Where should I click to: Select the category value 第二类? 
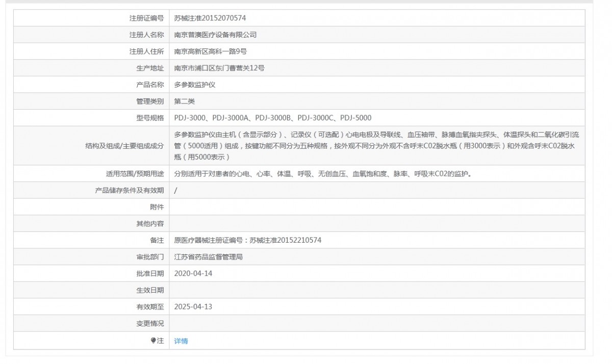185,101
